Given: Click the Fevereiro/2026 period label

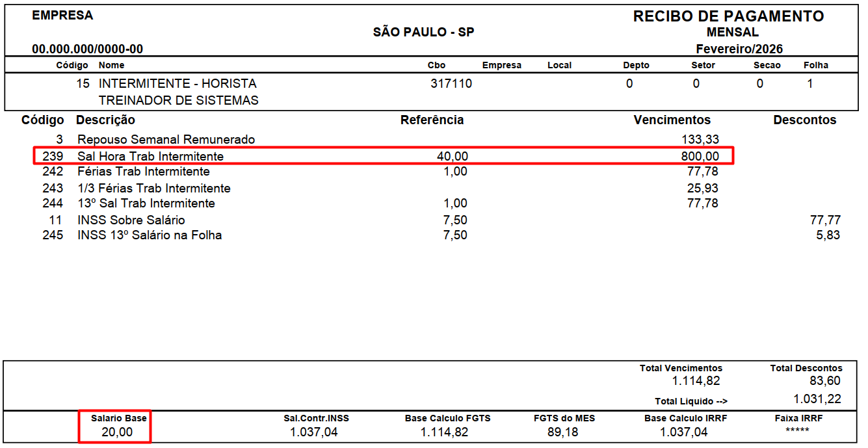Looking at the screenshot, I should [x=739, y=49].
